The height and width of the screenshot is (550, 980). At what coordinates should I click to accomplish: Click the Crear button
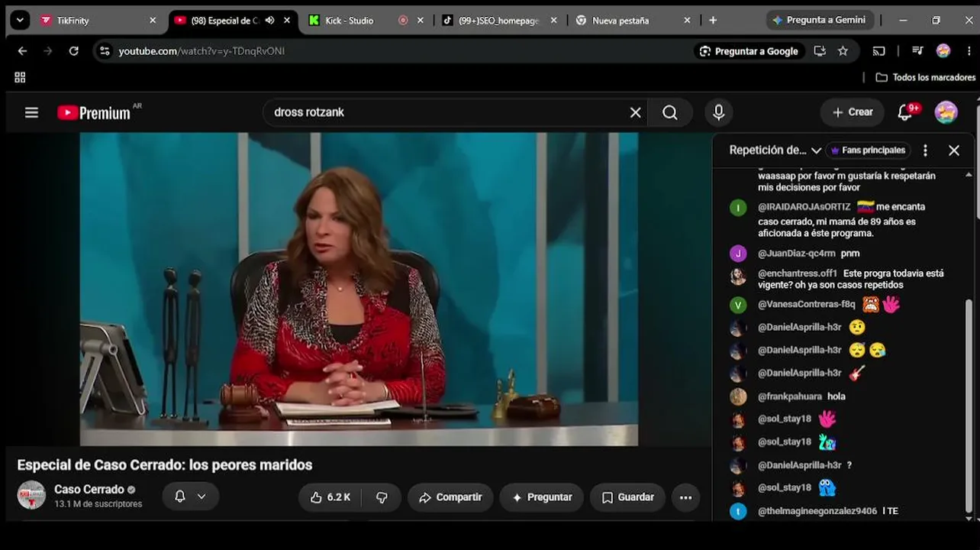click(x=853, y=112)
